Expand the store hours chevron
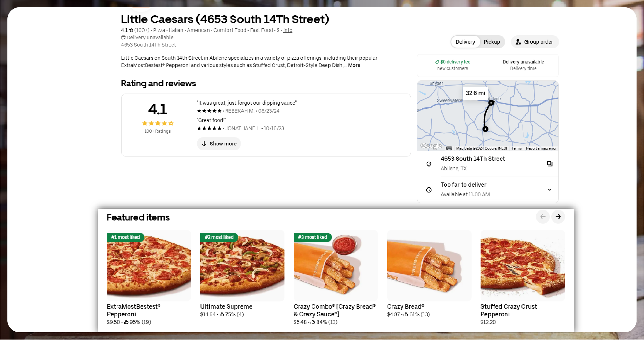This screenshot has width=644, height=340. pos(550,190)
